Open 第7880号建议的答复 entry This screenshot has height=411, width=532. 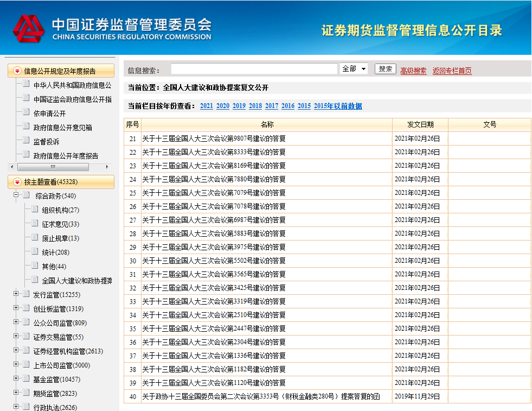pos(214,179)
